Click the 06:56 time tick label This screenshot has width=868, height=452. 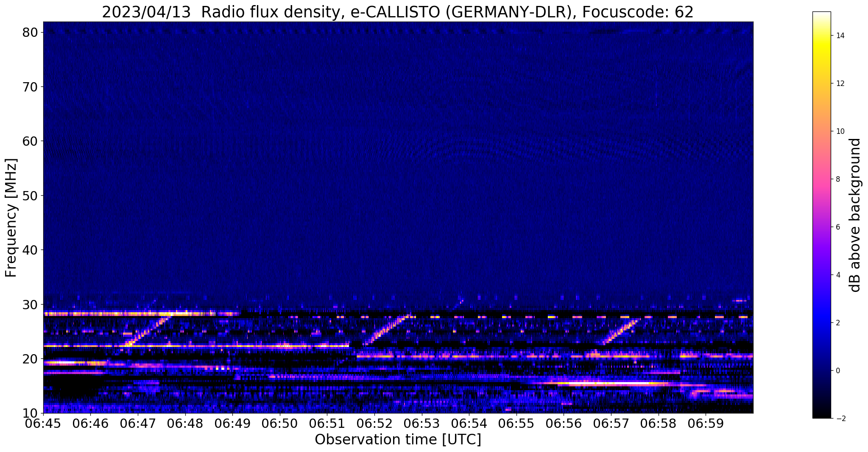564,423
